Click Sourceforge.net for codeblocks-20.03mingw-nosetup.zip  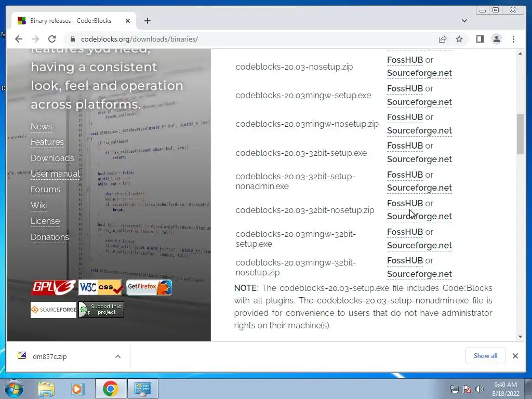(419, 130)
